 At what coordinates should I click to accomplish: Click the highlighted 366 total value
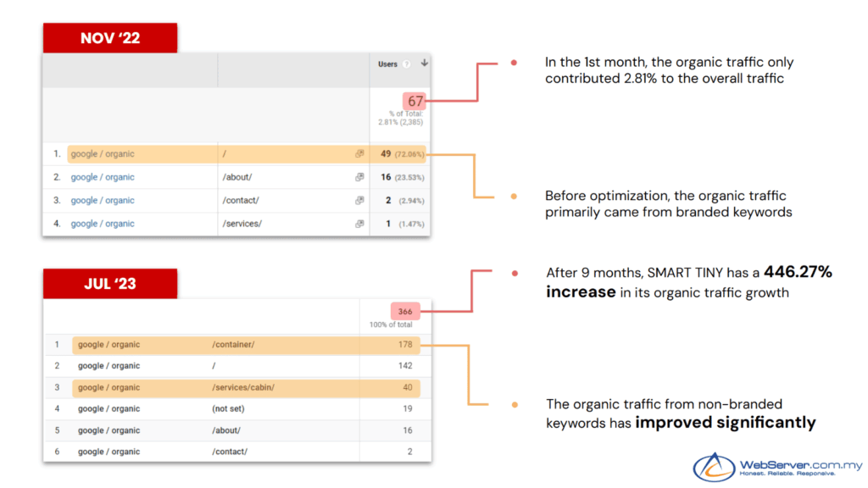point(404,312)
